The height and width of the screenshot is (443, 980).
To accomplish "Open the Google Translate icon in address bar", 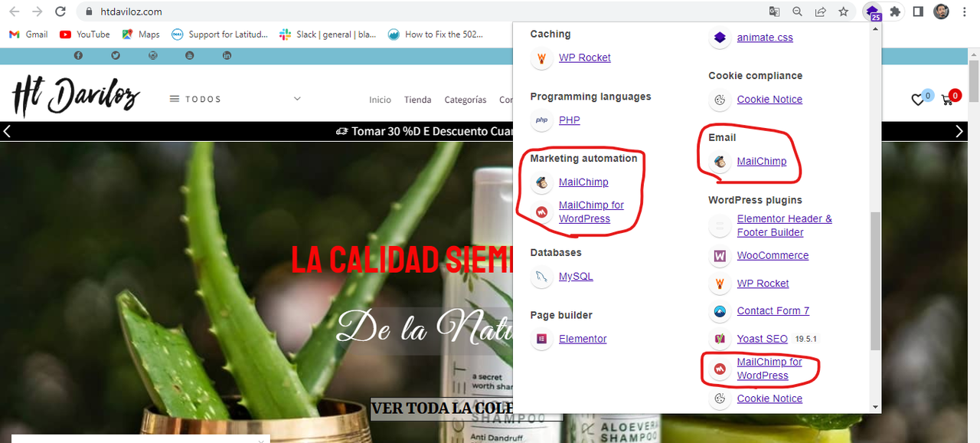I will point(775,11).
